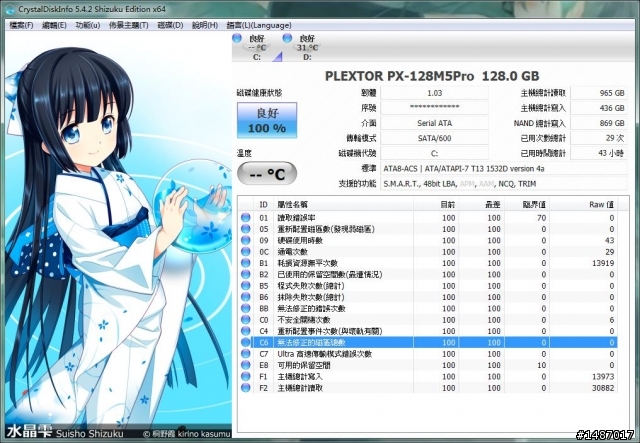Click status orb for attribute B6
The width and height of the screenshot is (640, 443).
245,297
